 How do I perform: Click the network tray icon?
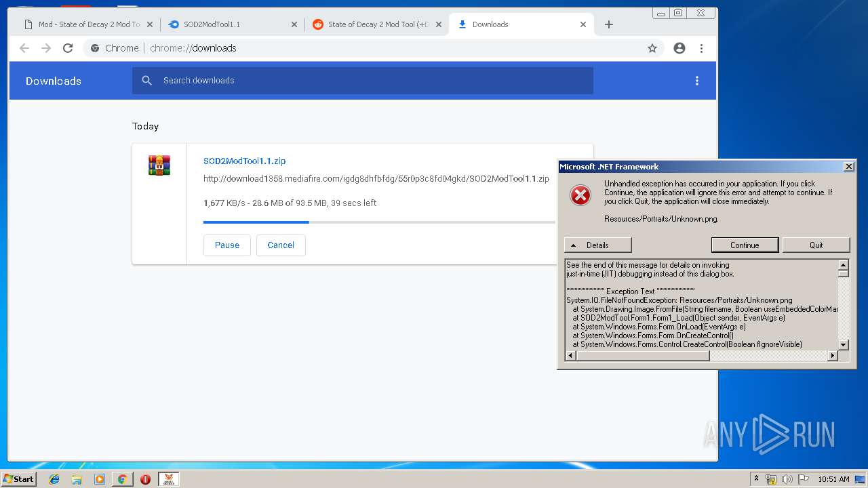pos(771,479)
